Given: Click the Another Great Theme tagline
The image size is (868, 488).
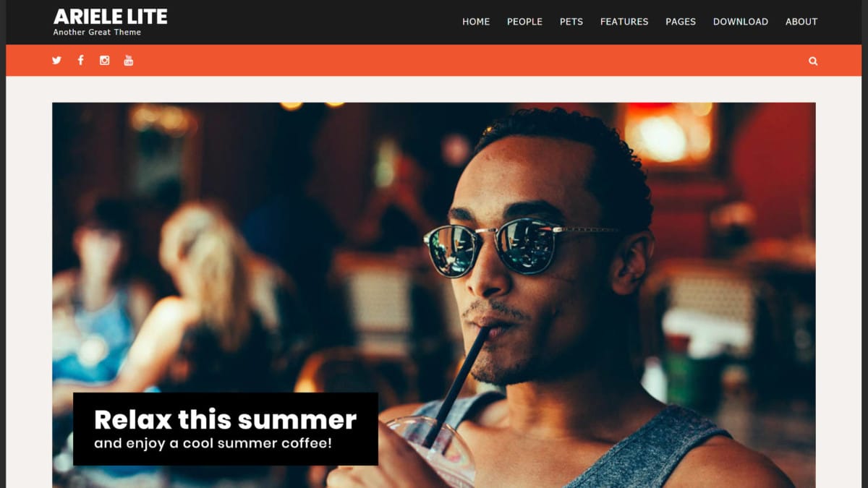Looking at the screenshot, I should point(97,33).
